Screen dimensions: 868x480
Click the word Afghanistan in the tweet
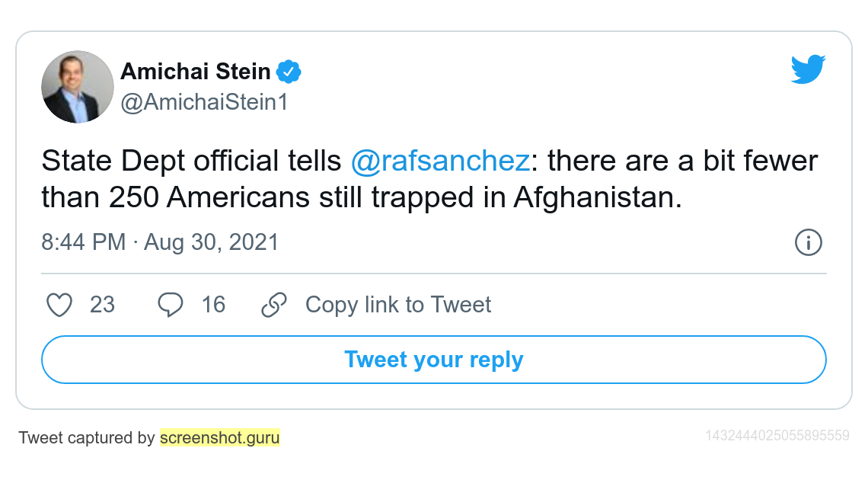pos(598,197)
